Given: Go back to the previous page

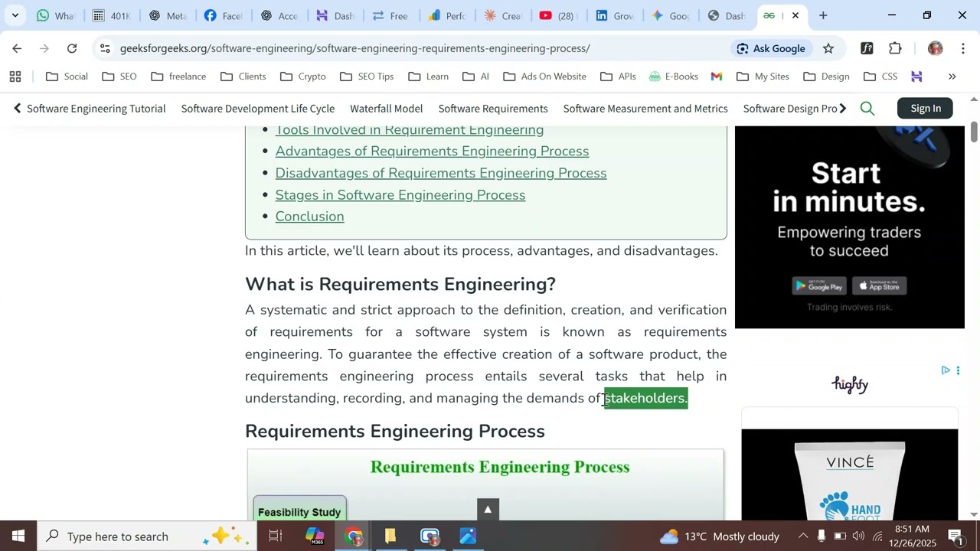Looking at the screenshot, I should click(x=17, y=48).
